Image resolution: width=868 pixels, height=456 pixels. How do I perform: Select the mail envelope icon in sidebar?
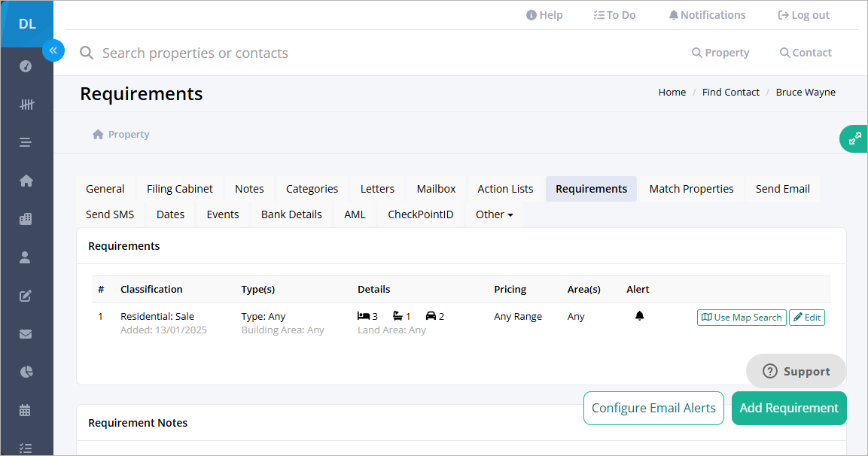[x=26, y=333]
